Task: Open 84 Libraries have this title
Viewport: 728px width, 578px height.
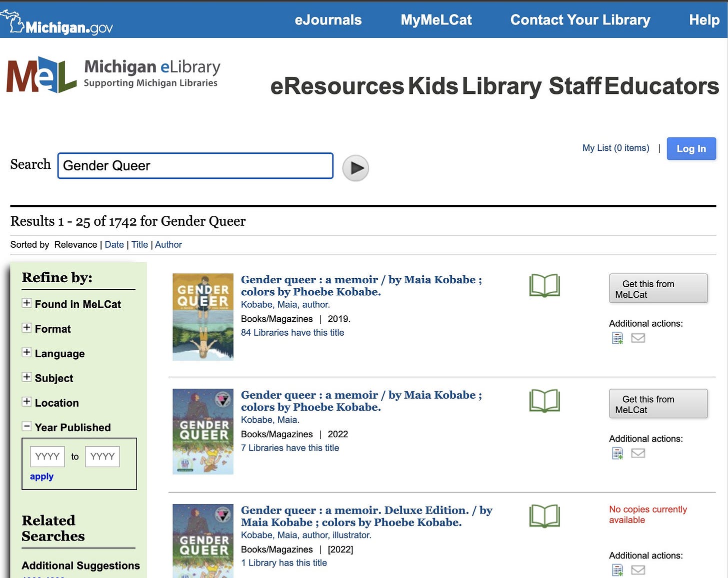Action: point(292,333)
